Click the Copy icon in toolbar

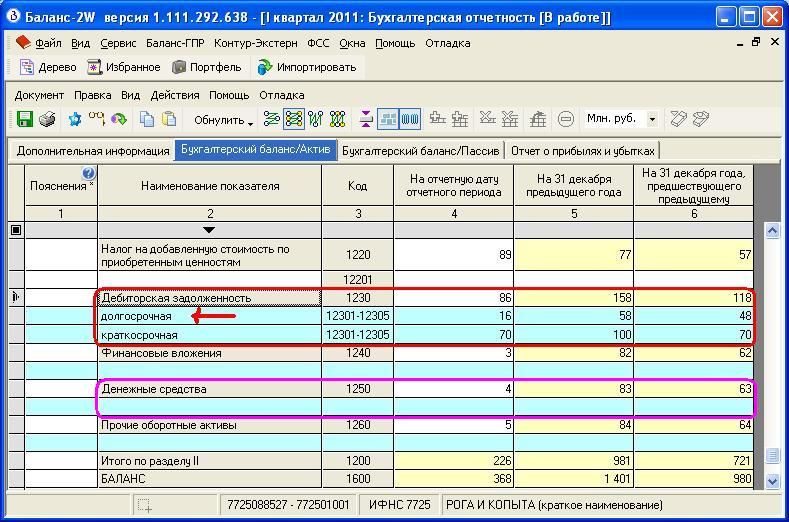tap(147, 119)
